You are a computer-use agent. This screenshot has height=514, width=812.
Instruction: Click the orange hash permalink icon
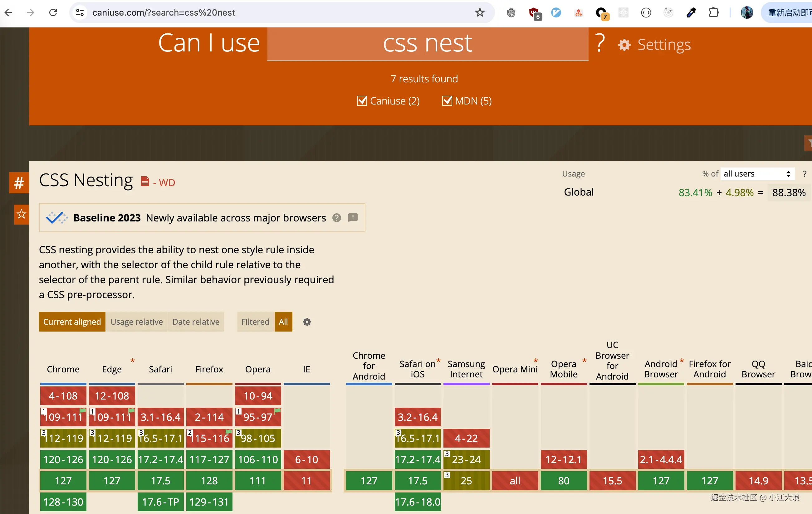(19, 183)
